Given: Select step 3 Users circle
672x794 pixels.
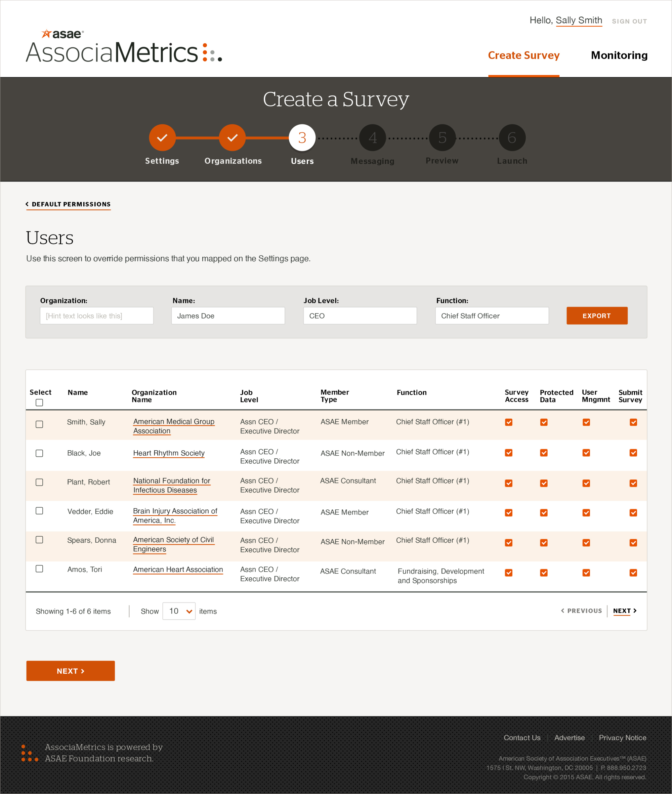Looking at the screenshot, I should tap(302, 137).
